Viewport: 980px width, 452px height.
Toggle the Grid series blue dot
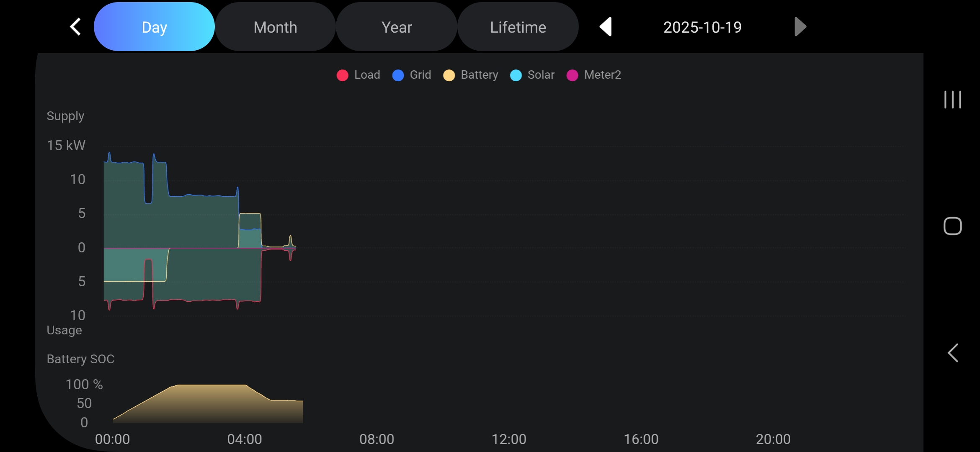[x=398, y=75]
